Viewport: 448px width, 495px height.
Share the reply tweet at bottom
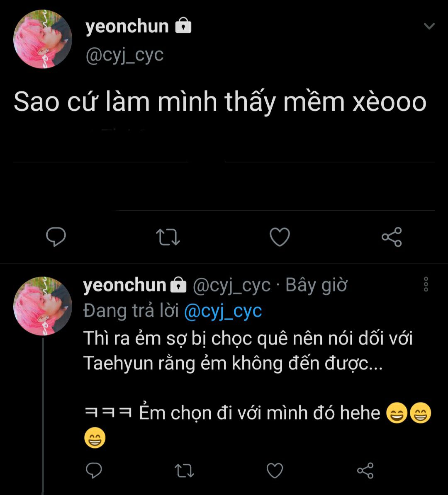point(365,471)
